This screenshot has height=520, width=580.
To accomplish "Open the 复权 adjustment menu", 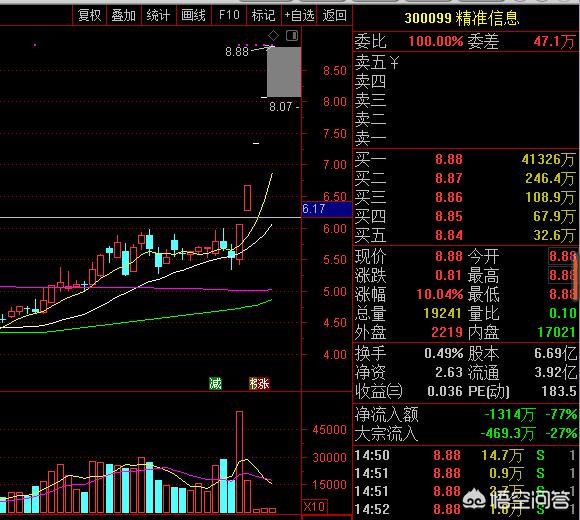I will click(89, 15).
